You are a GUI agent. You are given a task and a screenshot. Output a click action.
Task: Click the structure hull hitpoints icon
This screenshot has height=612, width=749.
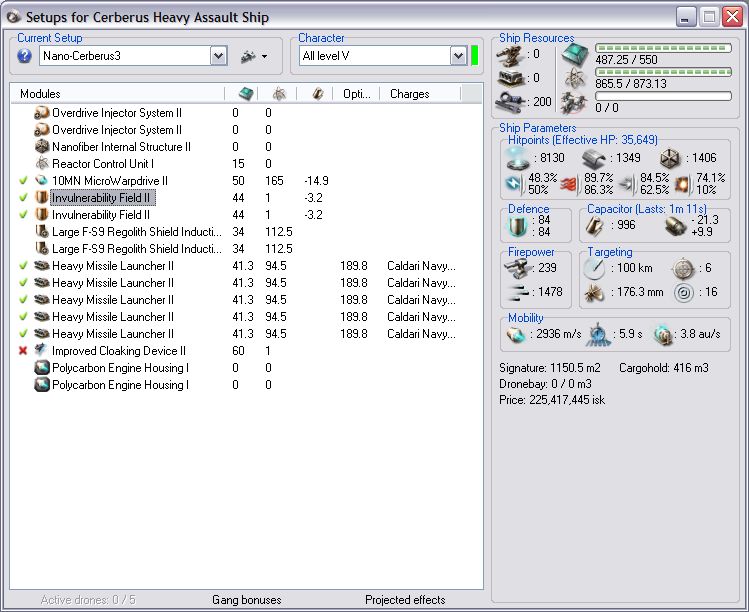click(x=669, y=157)
